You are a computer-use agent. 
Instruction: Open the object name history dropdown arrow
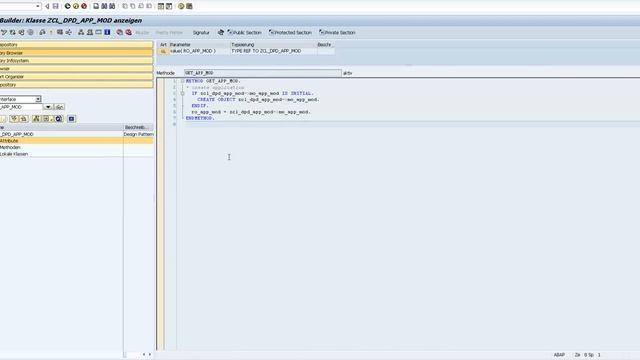pos(48,107)
